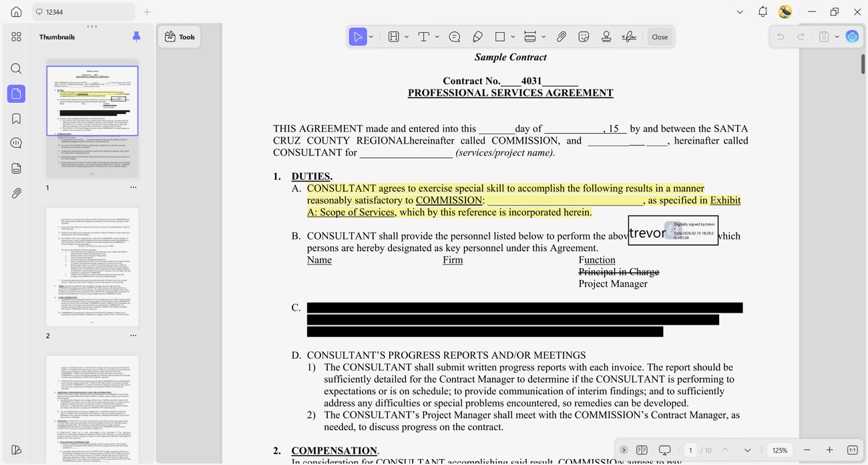Pin the Thumbnails panel
The height and width of the screenshot is (465, 868).
[136, 37]
